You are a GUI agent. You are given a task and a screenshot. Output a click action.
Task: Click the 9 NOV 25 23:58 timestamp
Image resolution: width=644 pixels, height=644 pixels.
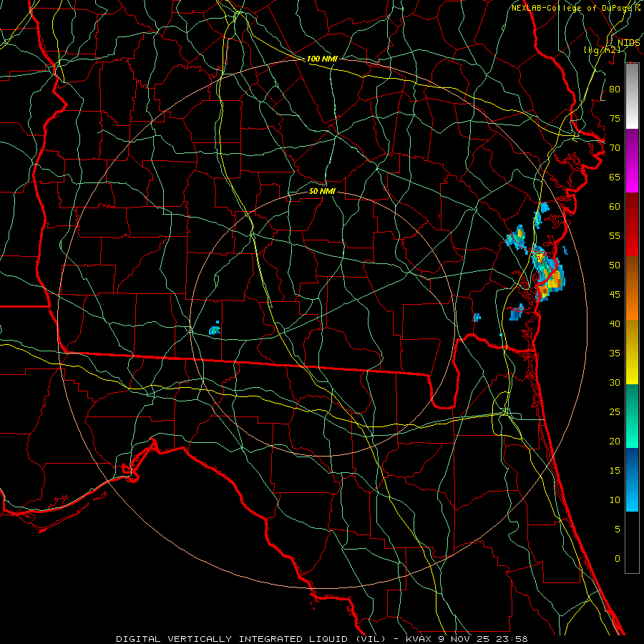(x=483, y=639)
